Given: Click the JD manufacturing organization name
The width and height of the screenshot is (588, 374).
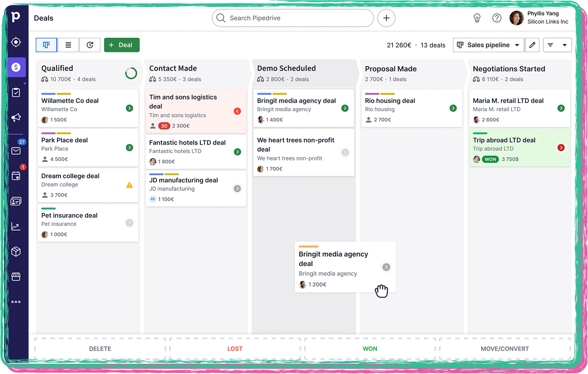Looking at the screenshot, I should pyautogui.click(x=172, y=189).
